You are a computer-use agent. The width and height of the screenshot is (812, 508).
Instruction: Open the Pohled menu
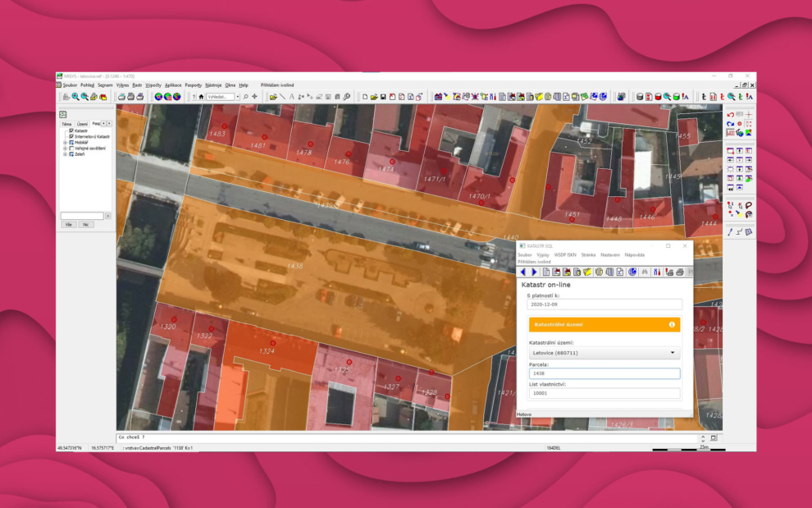point(87,85)
